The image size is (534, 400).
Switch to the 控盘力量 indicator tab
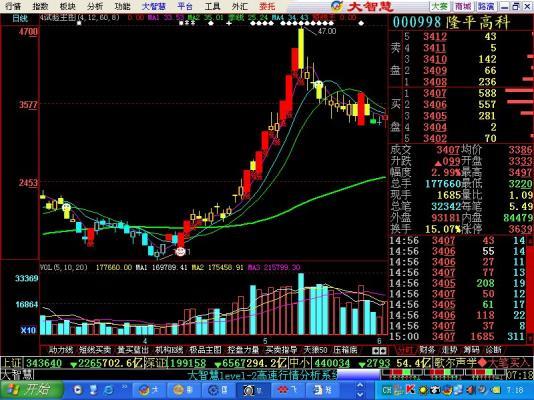(244, 350)
